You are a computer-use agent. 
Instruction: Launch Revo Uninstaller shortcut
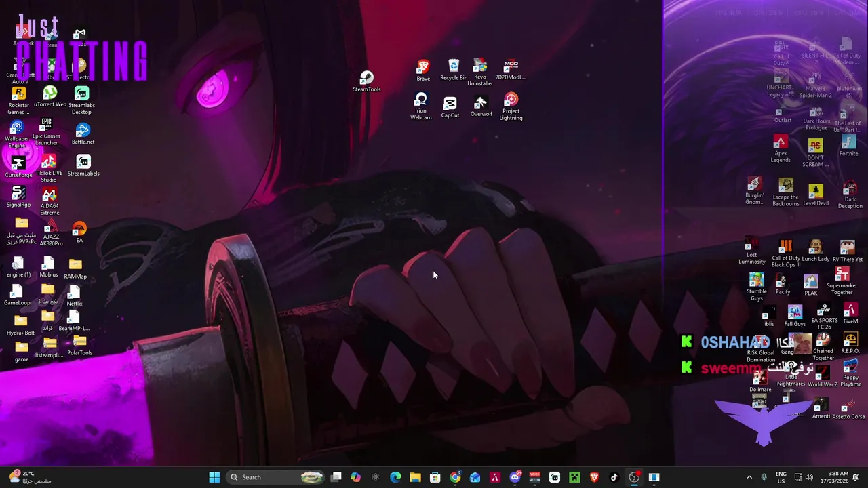pyautogui.click(x=480, y=73)
